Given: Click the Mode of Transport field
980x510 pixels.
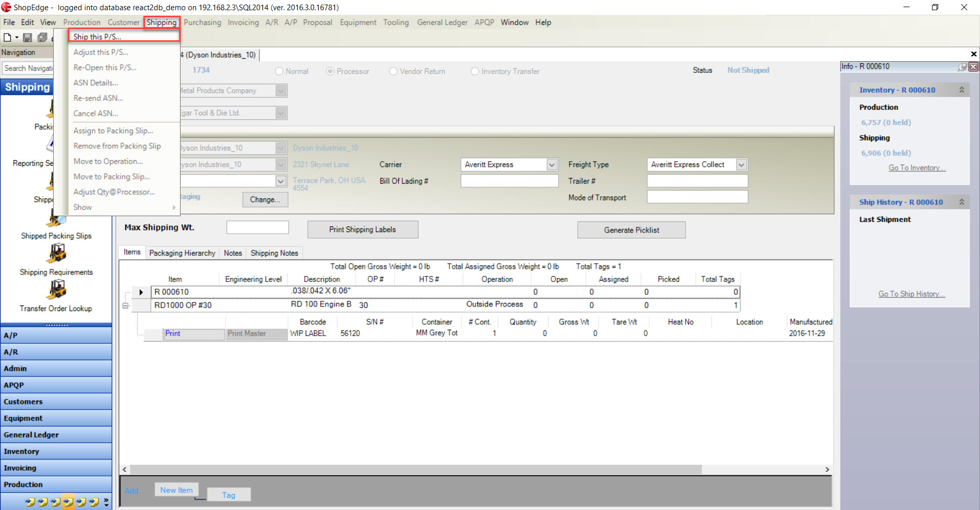Looking at the screenshot, I should 697,197.
